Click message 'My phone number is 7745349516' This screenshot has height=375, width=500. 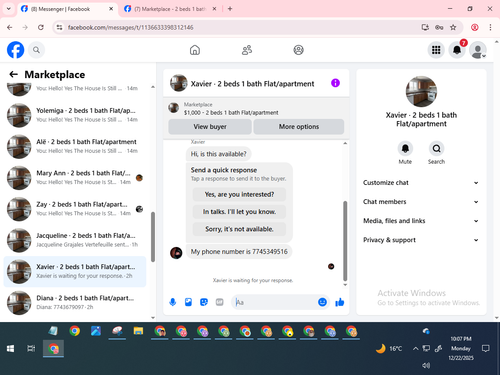239,252
